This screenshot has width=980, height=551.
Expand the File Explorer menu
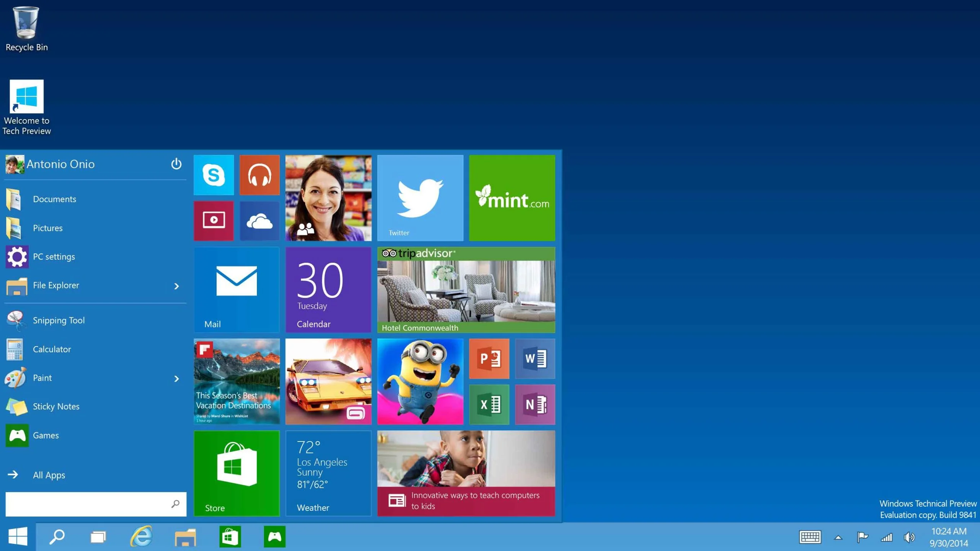click(x=177, y=285)
